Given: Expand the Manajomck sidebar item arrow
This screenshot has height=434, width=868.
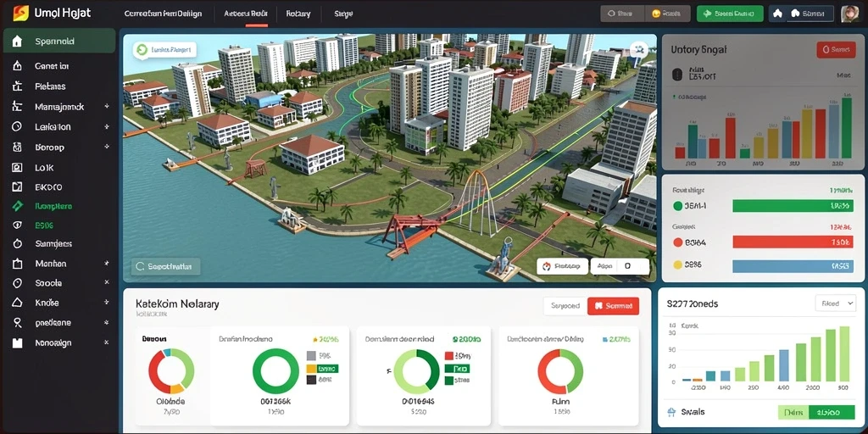Looking at the screenshot, I should click(106, 106).
